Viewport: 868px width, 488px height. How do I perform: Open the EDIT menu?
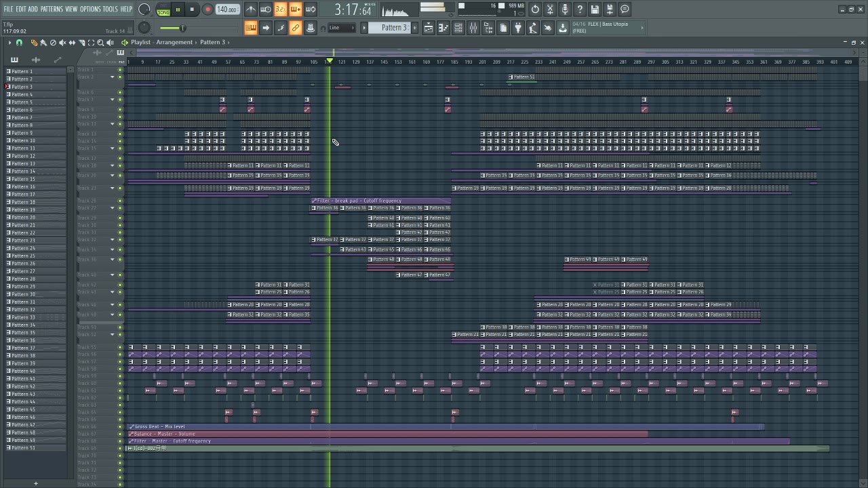(21, 9)
